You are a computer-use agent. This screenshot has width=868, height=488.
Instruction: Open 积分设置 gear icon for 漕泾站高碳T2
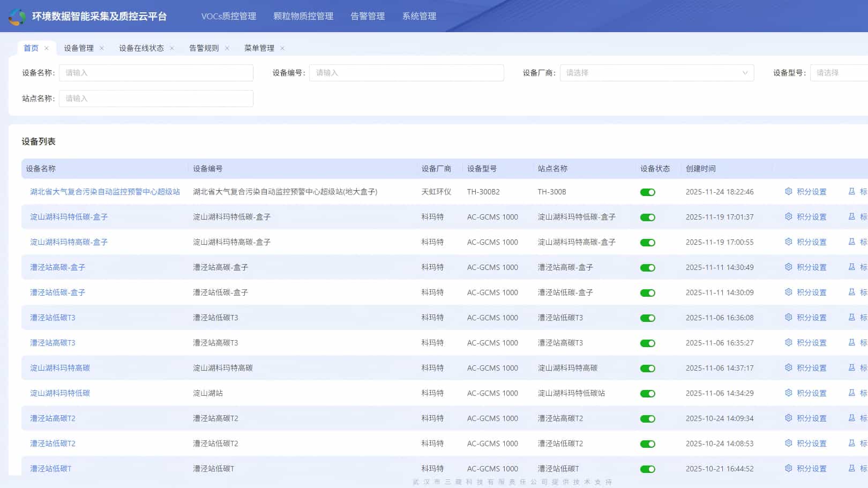pyautogui.click(x=788, y=418)
